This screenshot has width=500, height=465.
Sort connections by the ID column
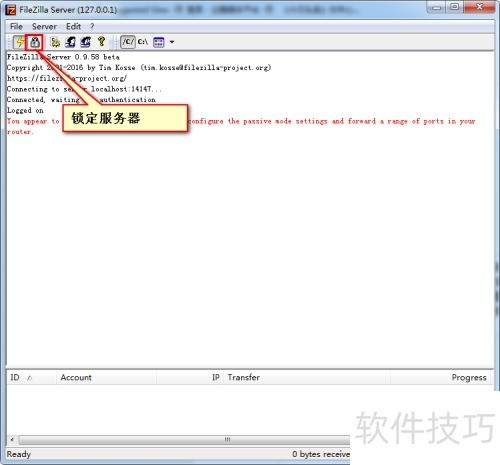coord(31,377)
